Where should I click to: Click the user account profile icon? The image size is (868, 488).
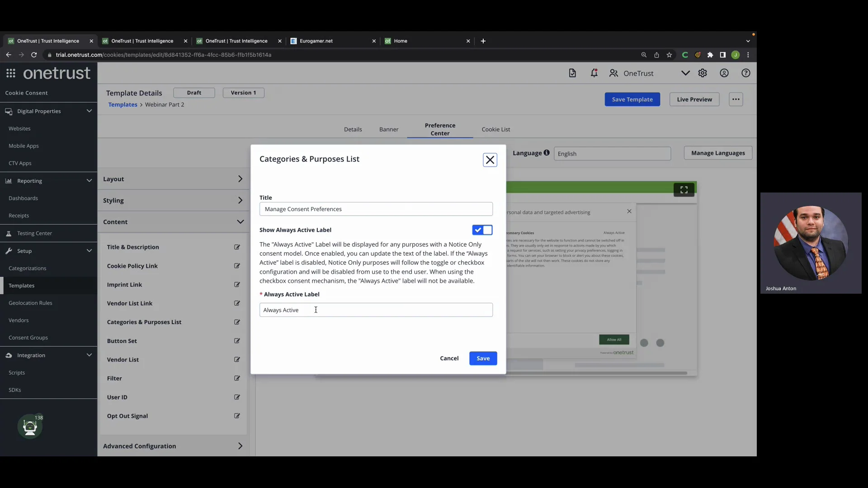pyautogui.click(x=724, y=73)
